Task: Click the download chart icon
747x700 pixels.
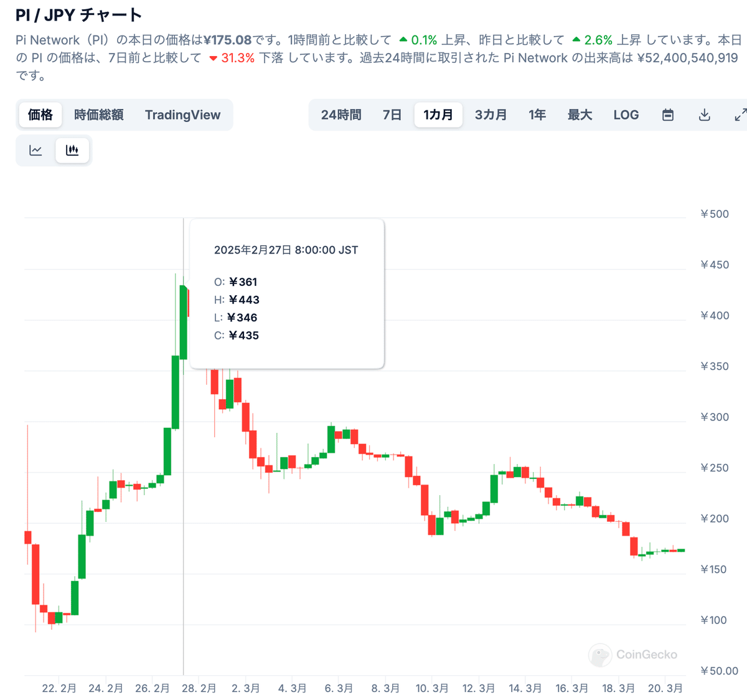Action: pyautogui.click(x=704, y=115)
